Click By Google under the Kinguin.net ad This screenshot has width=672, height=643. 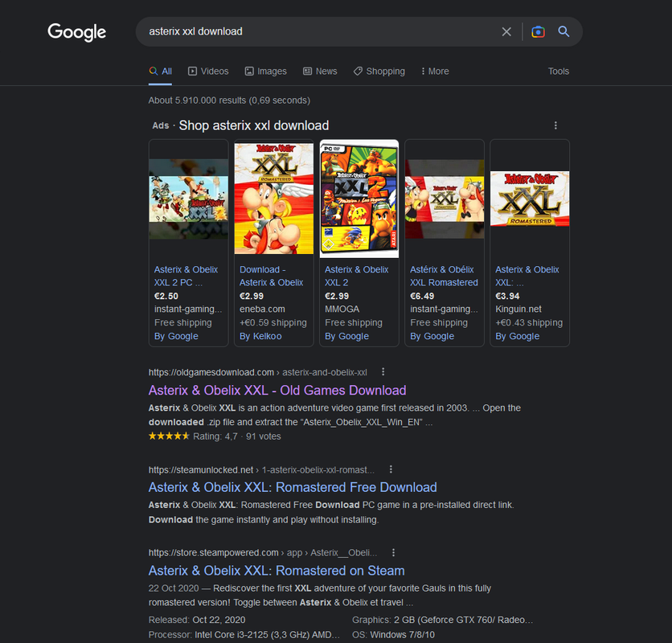[518, 336]
